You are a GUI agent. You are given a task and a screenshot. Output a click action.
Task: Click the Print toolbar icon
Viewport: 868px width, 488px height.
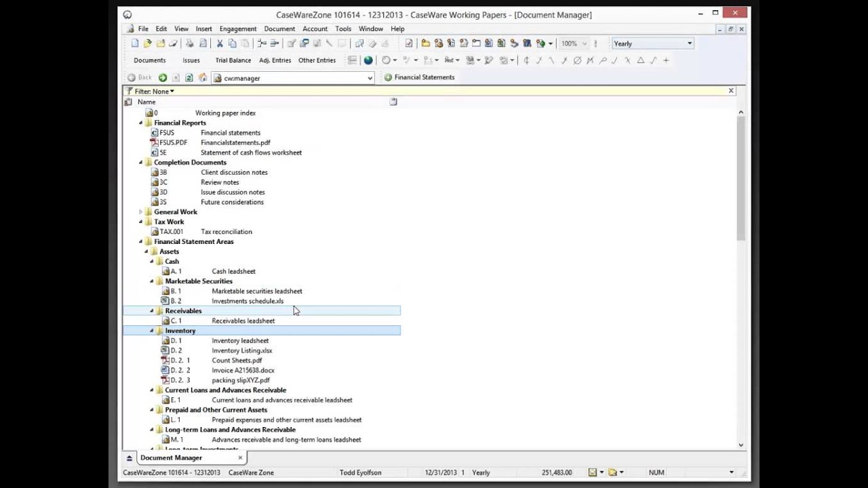point(189,43)
